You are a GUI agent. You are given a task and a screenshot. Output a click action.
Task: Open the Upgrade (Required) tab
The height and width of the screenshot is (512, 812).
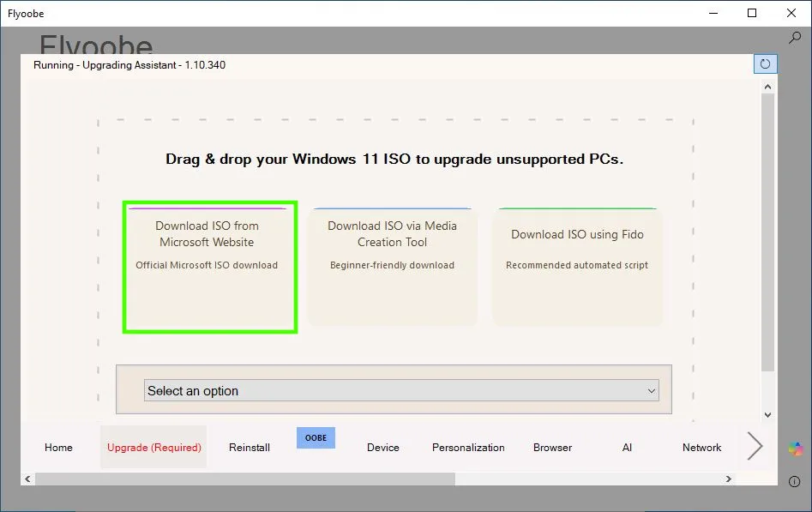pyautogui.click(x=153, y=447)
